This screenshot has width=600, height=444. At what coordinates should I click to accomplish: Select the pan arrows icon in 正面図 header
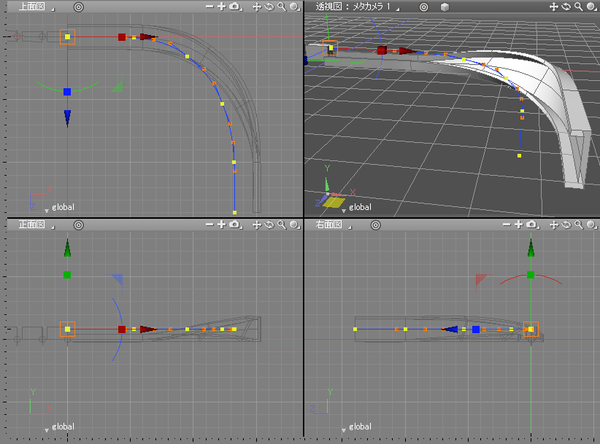(x=257, y=225)
